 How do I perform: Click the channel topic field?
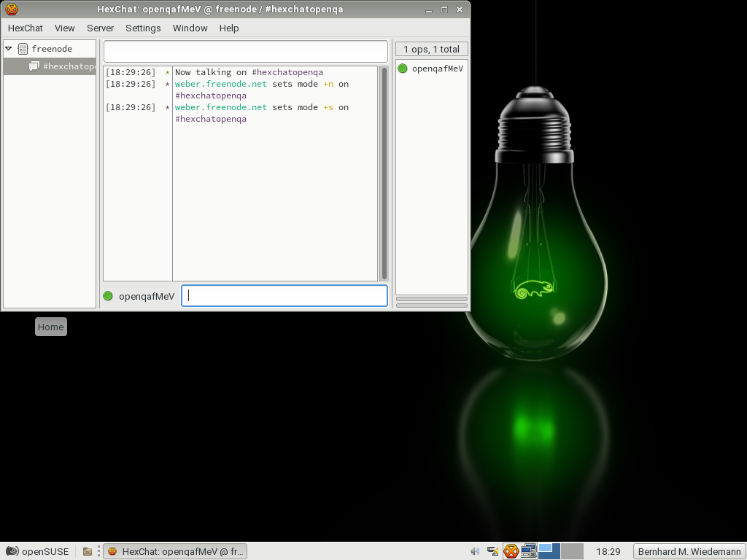[245, 51]
